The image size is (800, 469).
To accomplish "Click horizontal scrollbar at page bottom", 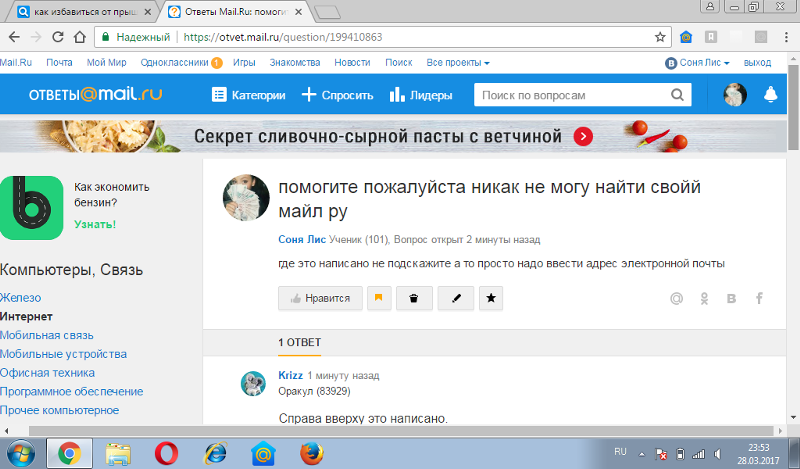I will click(402, 431).
